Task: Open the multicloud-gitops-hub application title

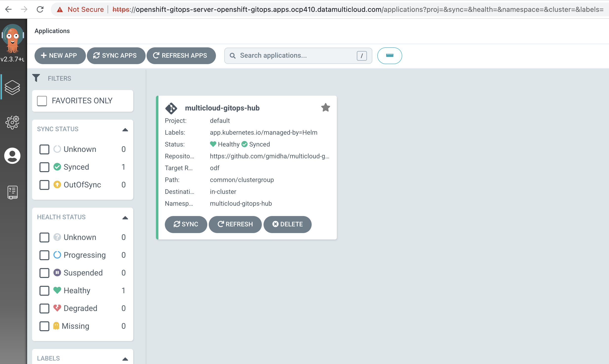Action: coord(222,108)
